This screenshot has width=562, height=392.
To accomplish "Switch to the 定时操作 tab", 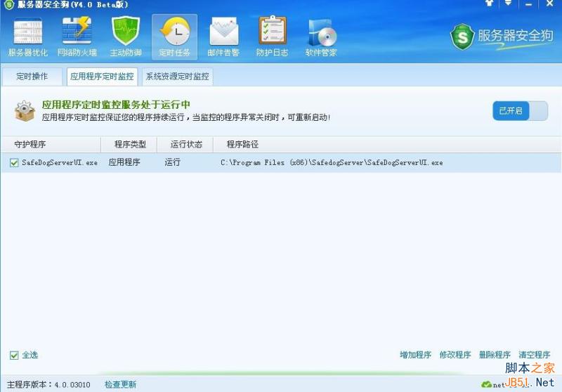I will 32,77.
